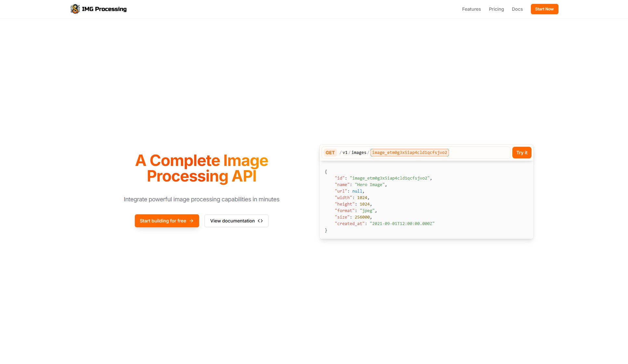Screen dimensions: 628x364
Task: Click the IMG Processing wordmark in the header
Action: (104, 9)
